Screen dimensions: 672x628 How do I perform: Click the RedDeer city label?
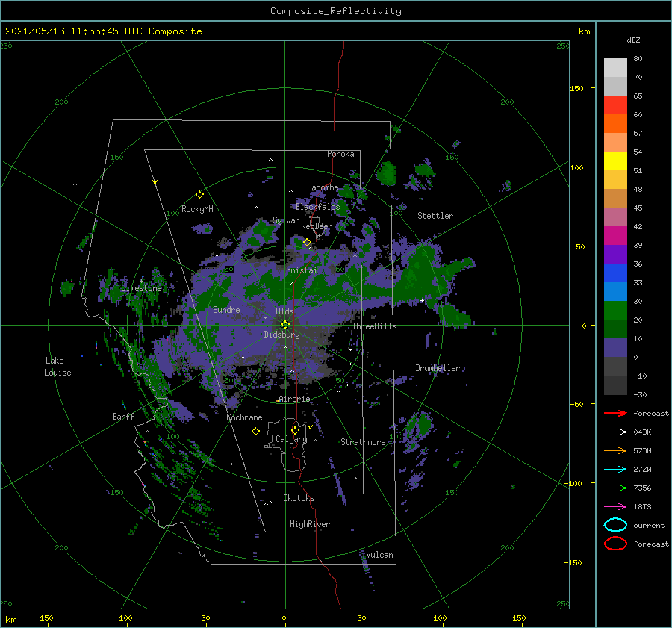tap(317, 226)
